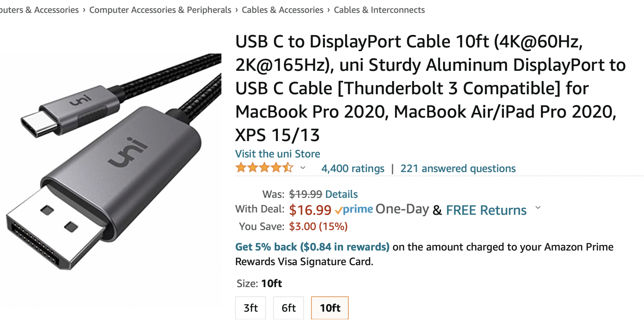
Task: Open the 4,400 ratings link
Action: point(353,168)
